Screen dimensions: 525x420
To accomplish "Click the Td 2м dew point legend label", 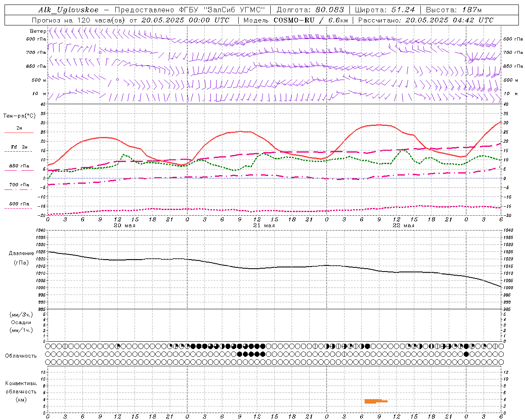I will (x=19, y=147).
